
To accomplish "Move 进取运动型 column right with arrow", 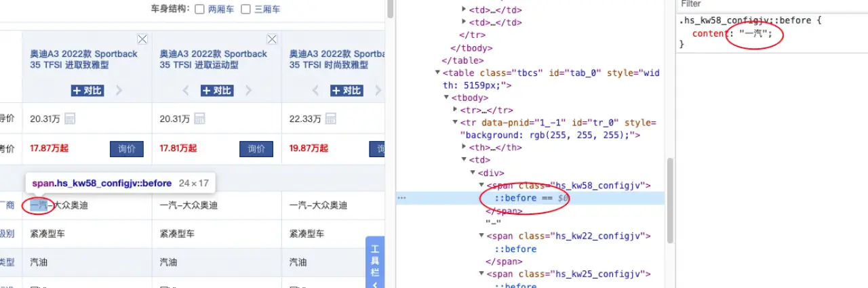I will pyautogui.click(x=248, y=90).
